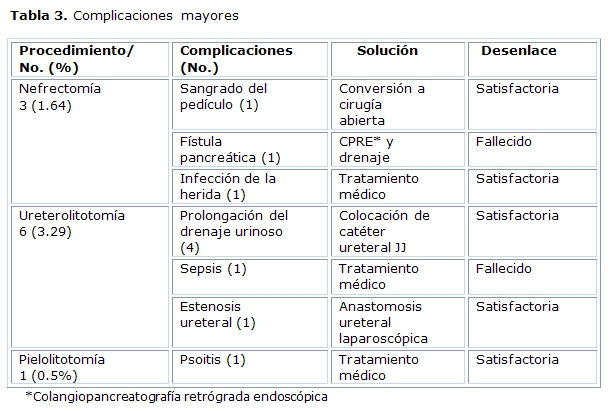This screenshot has height=411, width=614.
Task: Click the "Complicaciones (No.)" column header
Action: tap(235, 59)
